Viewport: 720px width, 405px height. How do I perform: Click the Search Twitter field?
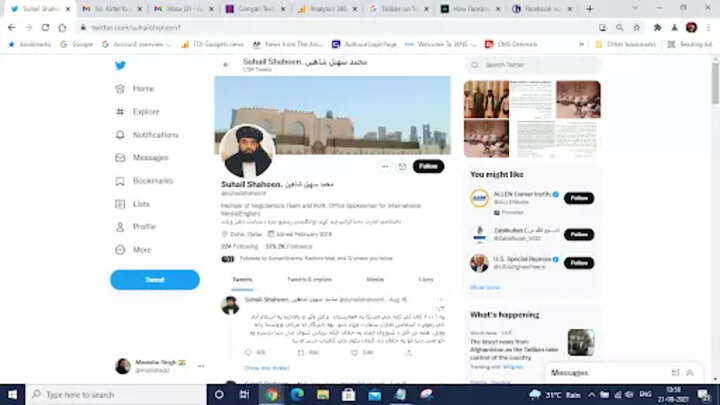[532, 65]
